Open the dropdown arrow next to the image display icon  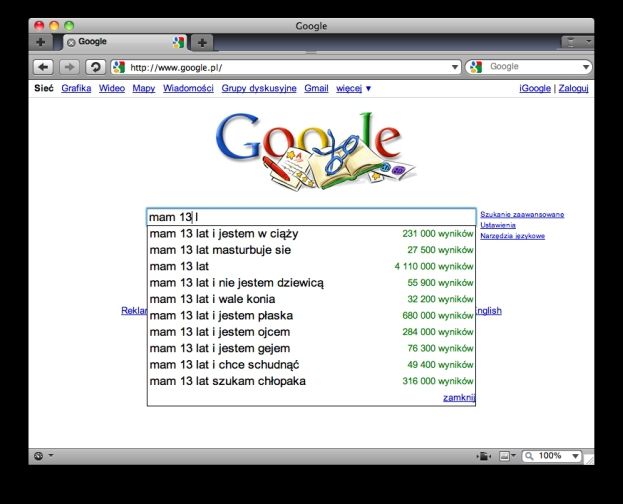point(514,456)
